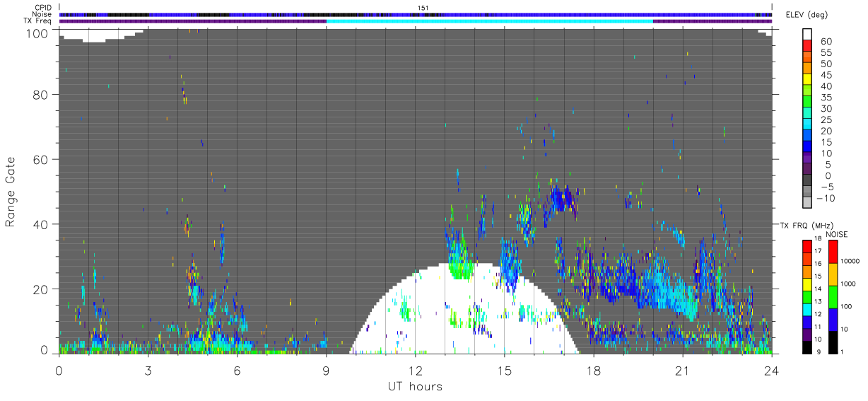Click NOISE legend value '10000'
Image resolution: width=868 pixels, height=401 pixels.
pyautogui.click(x=849, y=261)
